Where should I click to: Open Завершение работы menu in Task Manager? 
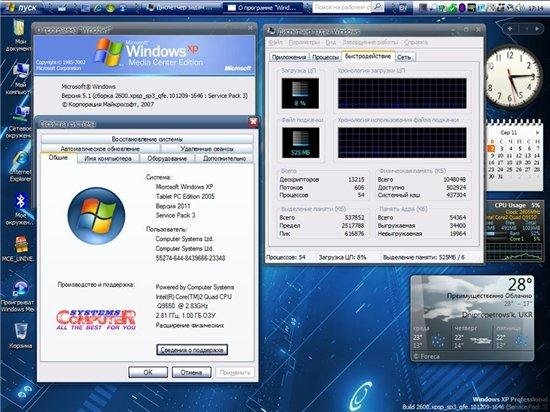(x=370, y=42)
